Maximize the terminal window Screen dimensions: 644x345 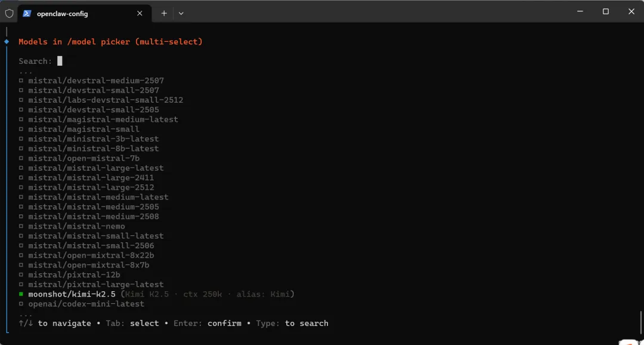coord(605,11)
